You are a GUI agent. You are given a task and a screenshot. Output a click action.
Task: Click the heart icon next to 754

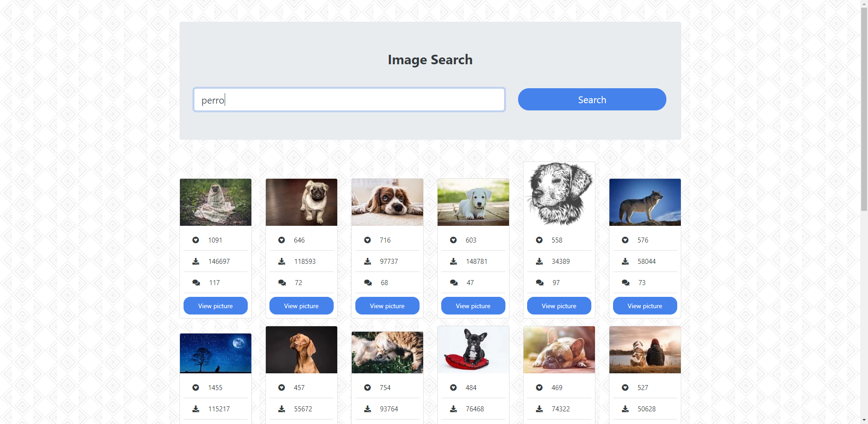pos(368,388)
